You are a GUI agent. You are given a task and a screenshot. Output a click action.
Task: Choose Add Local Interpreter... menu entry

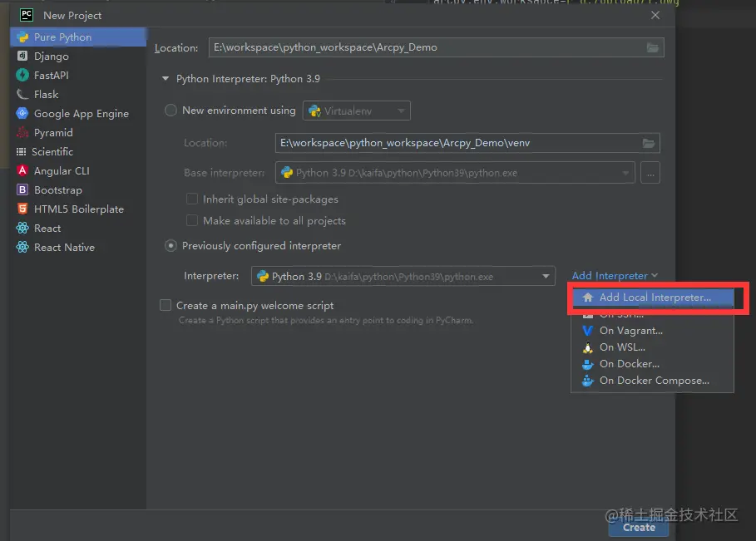point(653,298)
